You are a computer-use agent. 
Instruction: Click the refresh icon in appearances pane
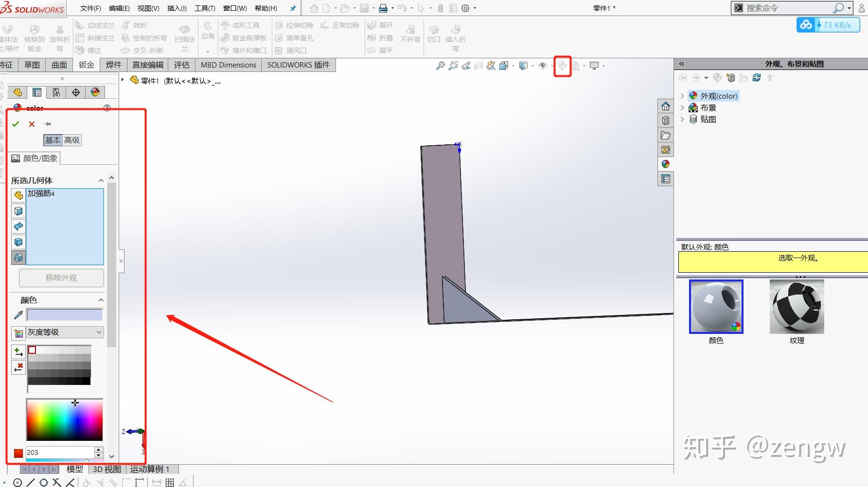pos(756,78)
